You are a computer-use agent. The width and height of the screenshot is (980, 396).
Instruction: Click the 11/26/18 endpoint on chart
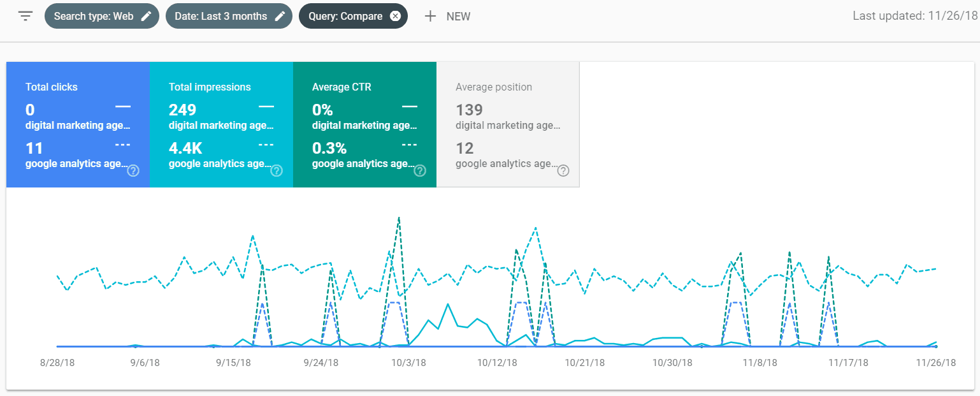(936, 346)
